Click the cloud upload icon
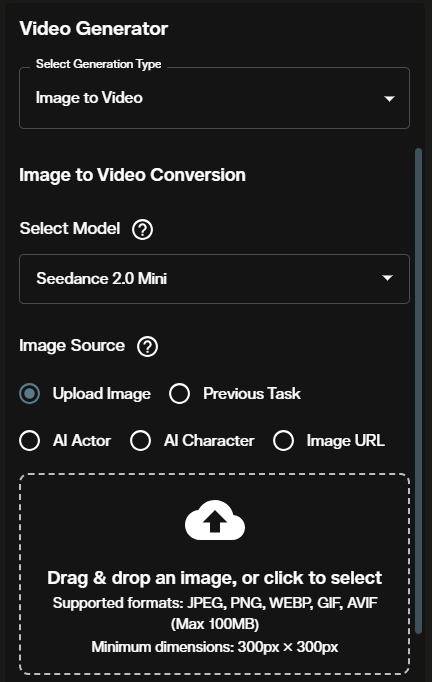 tap(215, 520)
